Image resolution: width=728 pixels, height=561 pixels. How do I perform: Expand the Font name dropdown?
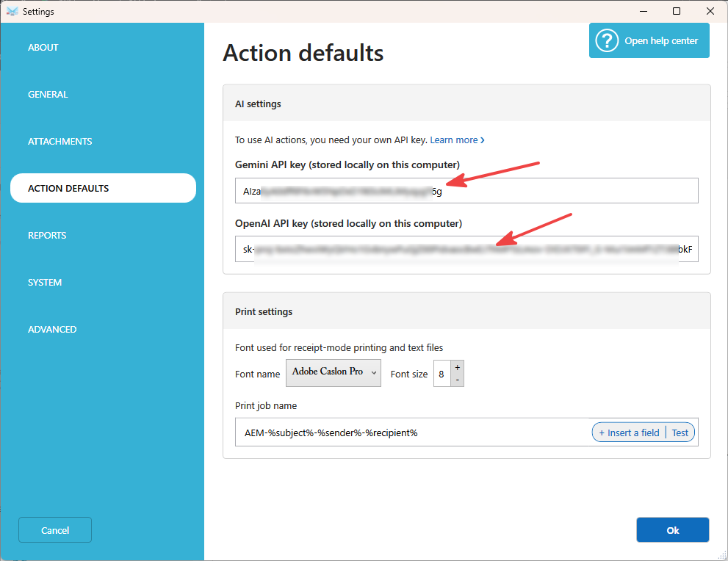pos(334,372)
